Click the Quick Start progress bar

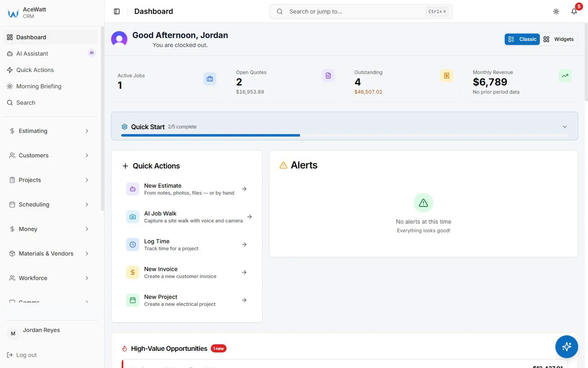point(344,135)
